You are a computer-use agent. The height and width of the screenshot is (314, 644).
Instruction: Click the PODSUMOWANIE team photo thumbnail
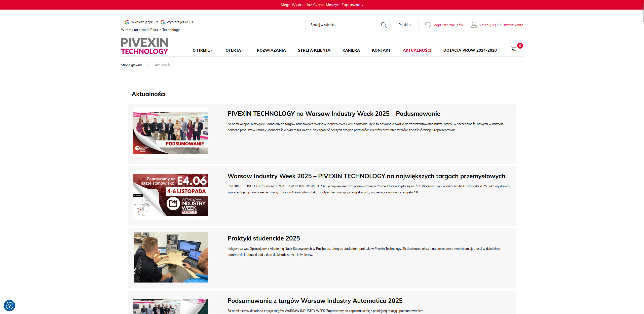171,133
